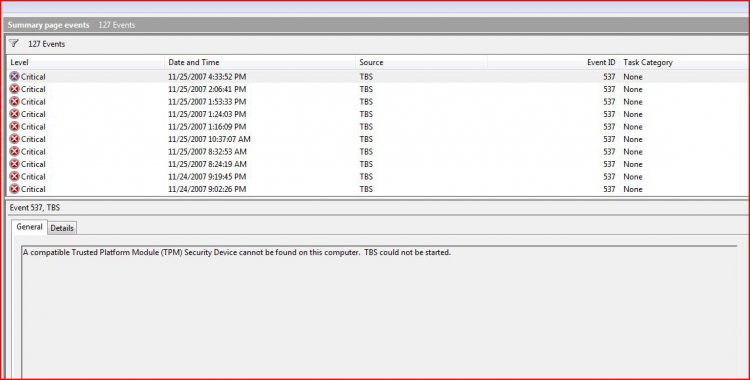The width and height of the screenshot is (750, 380).
Task: Select critical icon for 1:16:09 PM event
Action: click(14, 126)
